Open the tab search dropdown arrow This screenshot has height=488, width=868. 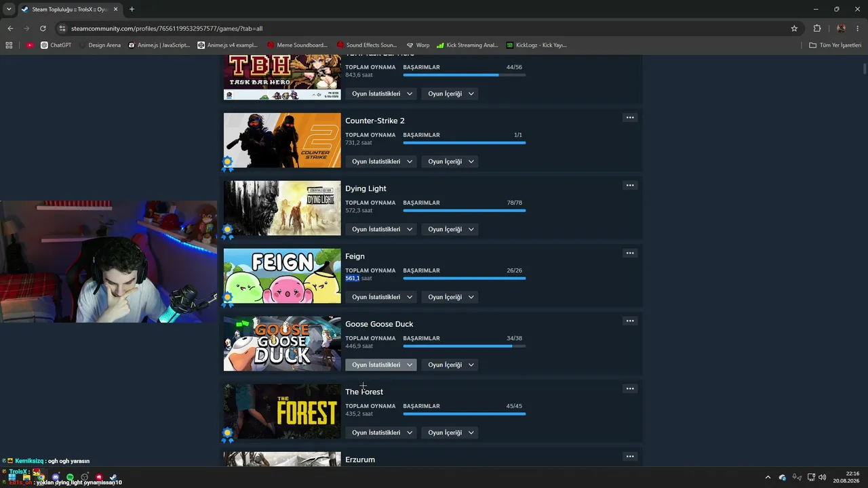(x=9, y=9)
